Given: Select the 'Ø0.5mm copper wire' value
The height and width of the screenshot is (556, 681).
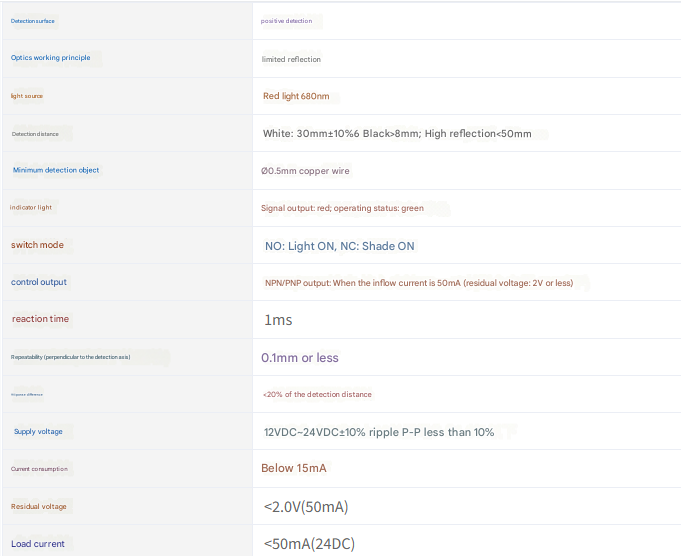Looking at the screenshot, I should point(305,171).
